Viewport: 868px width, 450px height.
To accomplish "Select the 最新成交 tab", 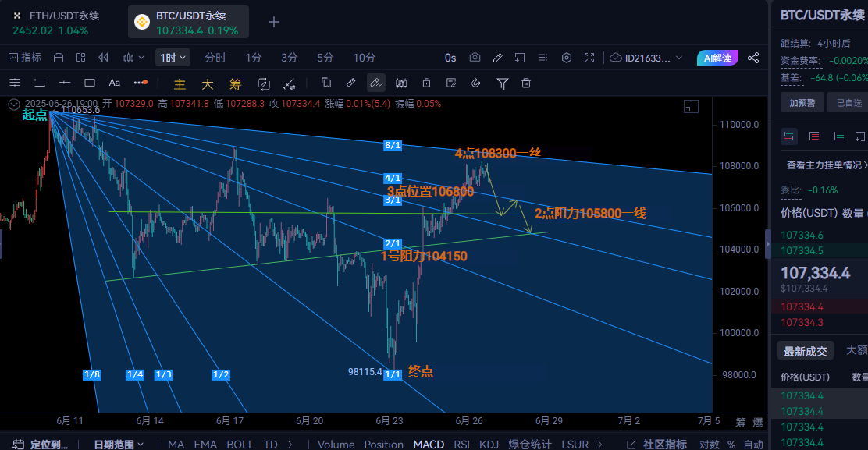I will point(806,351).
